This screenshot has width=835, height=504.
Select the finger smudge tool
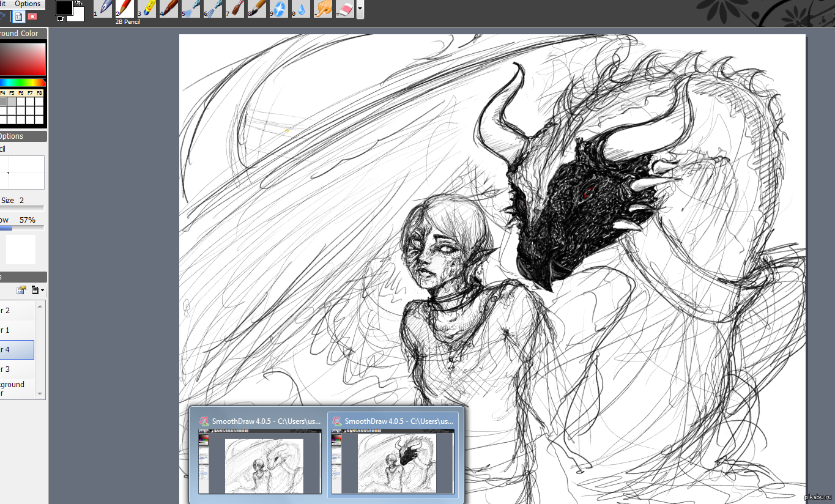click(x=324, y=9)
